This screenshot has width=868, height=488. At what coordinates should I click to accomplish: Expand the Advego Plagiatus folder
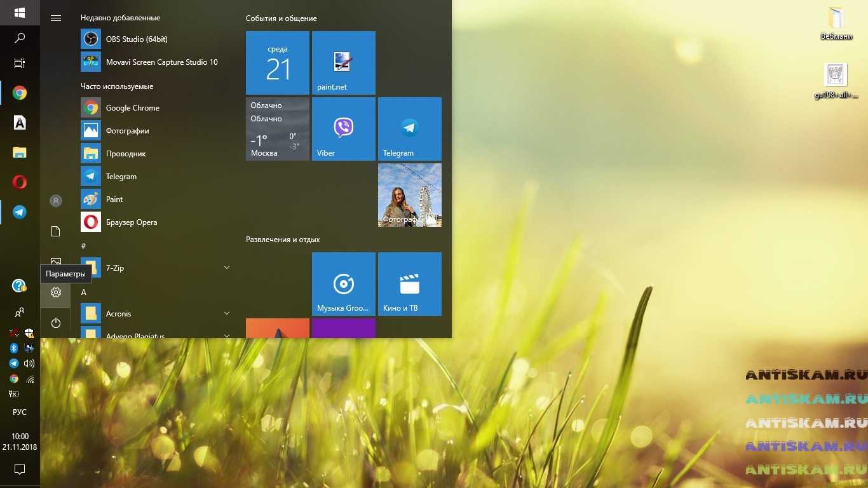[x=227, y=335]
